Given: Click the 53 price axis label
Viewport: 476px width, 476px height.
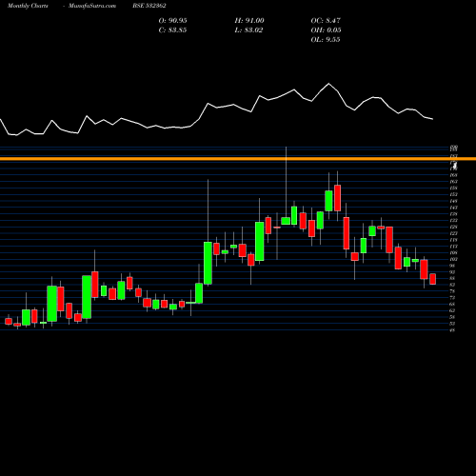Looking at the screenshot, I should pos(452,324).
